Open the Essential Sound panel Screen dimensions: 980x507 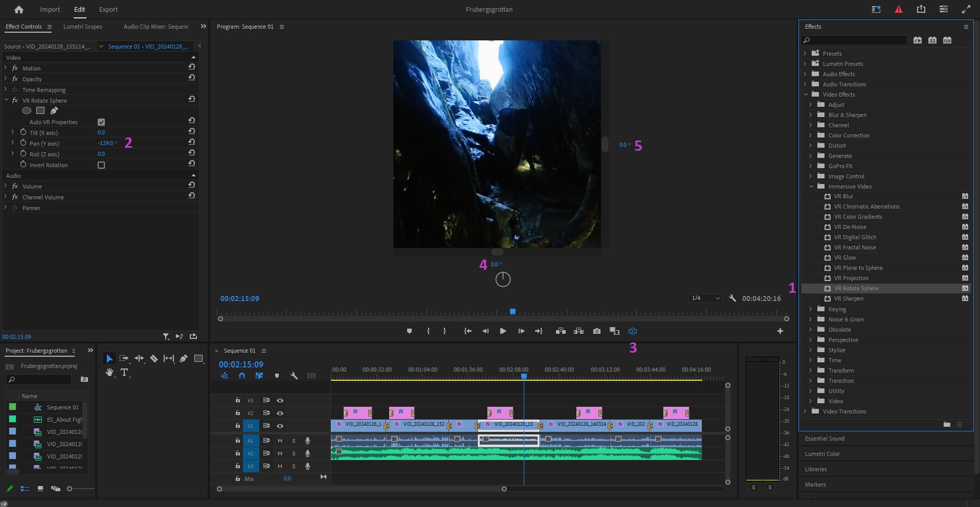pos(825,439)
